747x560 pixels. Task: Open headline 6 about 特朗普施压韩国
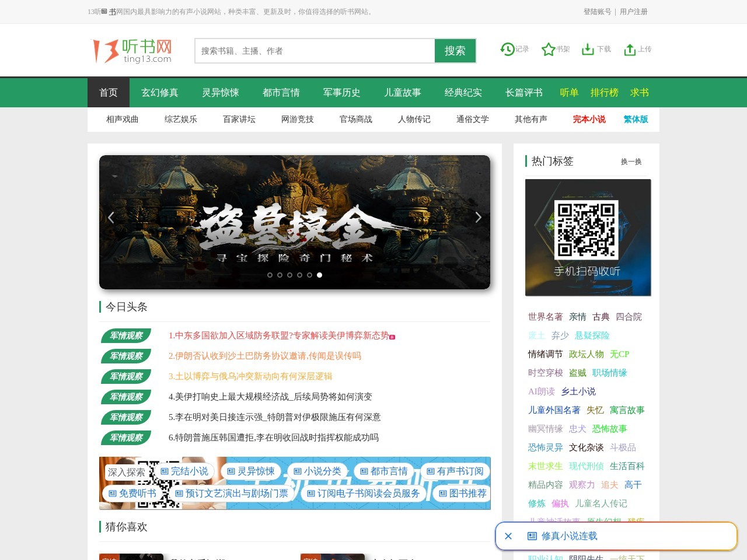coord(274,437)
